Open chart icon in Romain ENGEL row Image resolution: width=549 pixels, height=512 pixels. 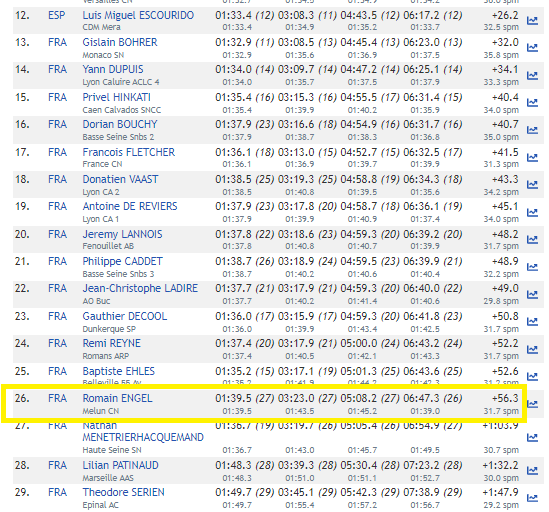click(x=532, y=404)
